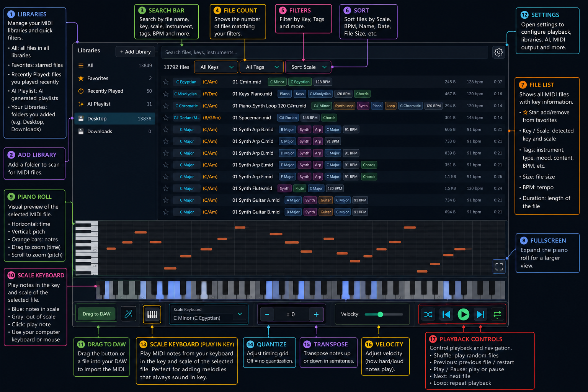The height and width of the screenshot is (392, 588).
Task: Star the 01 Keys Piano.mid file
Action: [166, 94]
